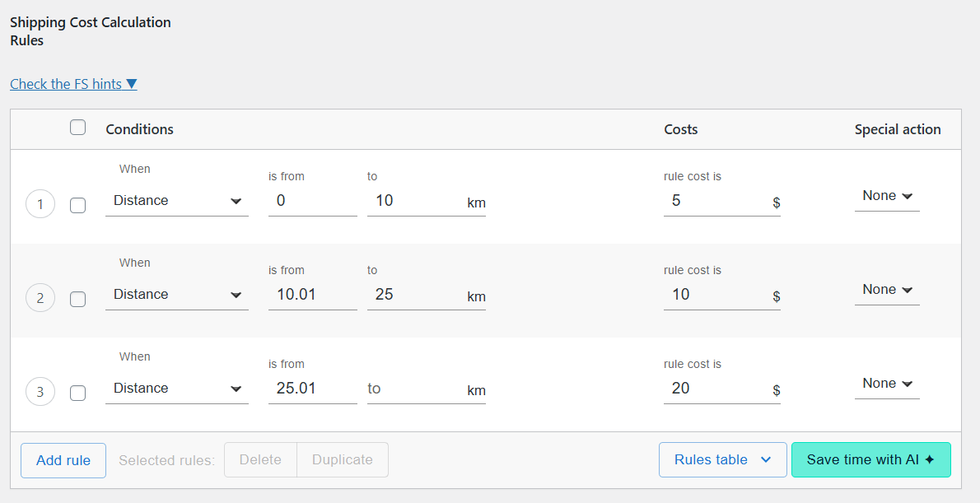Check the checkbox for rule 3
Screen dimensions: 980x503
(77, 393)
